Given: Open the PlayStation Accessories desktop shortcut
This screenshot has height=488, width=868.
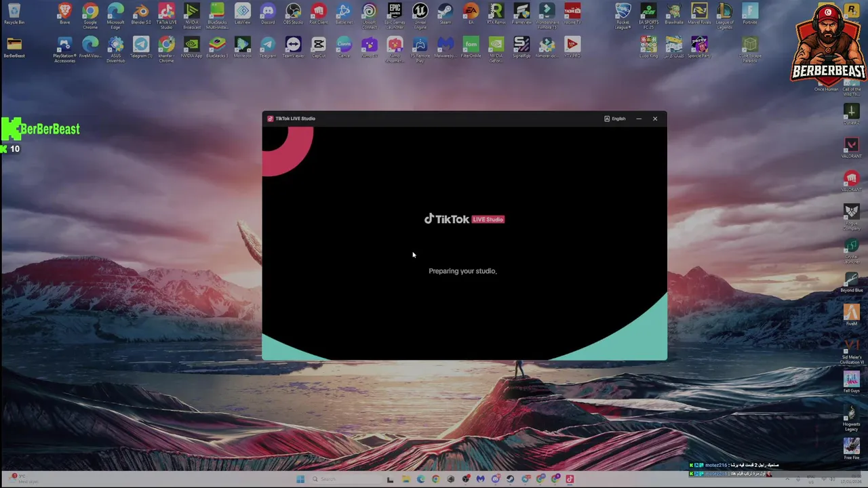Looking at the screenshot, I should point(64,50).
